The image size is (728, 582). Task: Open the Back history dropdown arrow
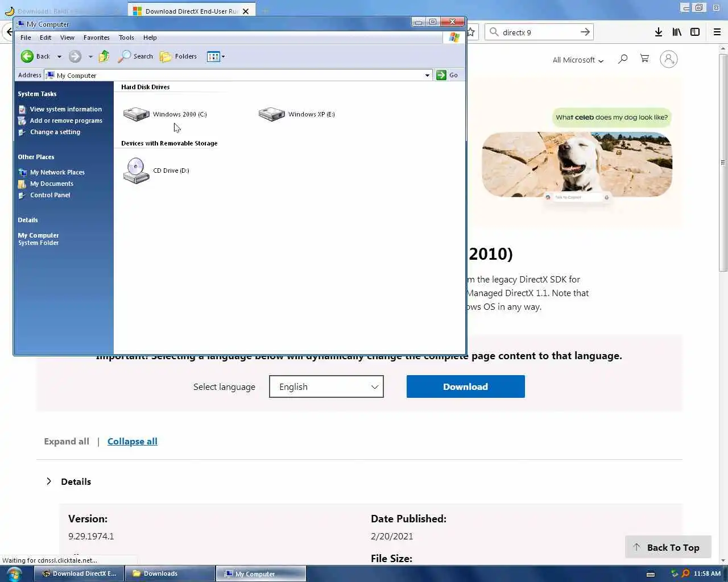pos(59,56)
